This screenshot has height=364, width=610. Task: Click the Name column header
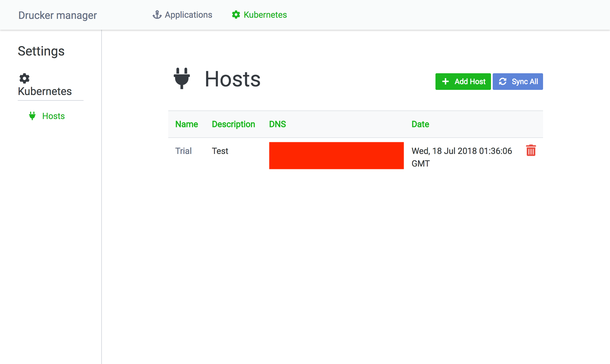[187, 124]
